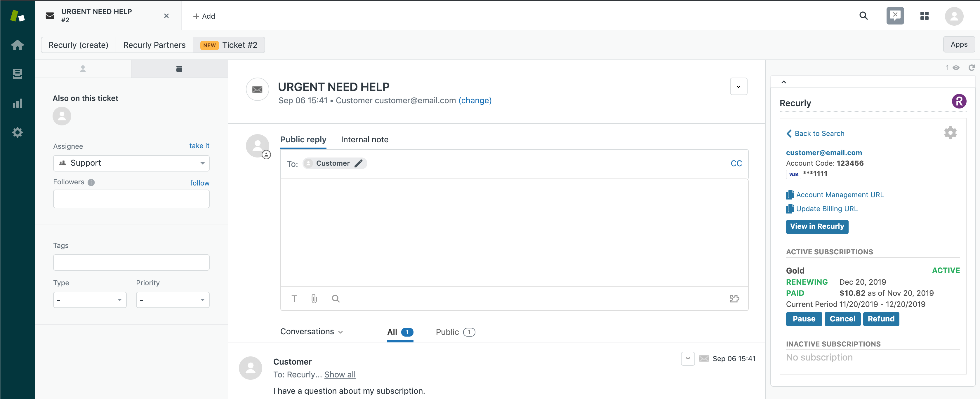Switch to the Internal note tab
The width and height of the screenshot is (980, 399).
tap(364, 139)
